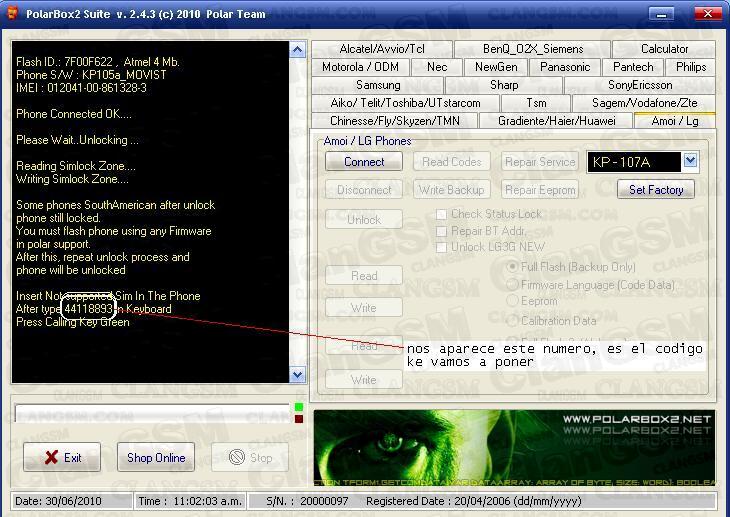Select the Chinesse/Fly/Skyzen/TMN tab
Screen dimensions: 730x517
(x=394, y=121)
